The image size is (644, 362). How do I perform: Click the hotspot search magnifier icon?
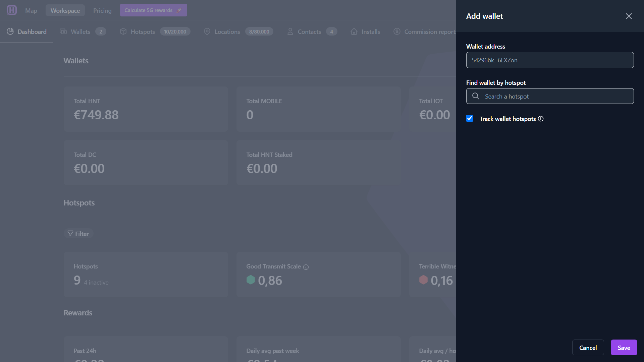[476, 96]
